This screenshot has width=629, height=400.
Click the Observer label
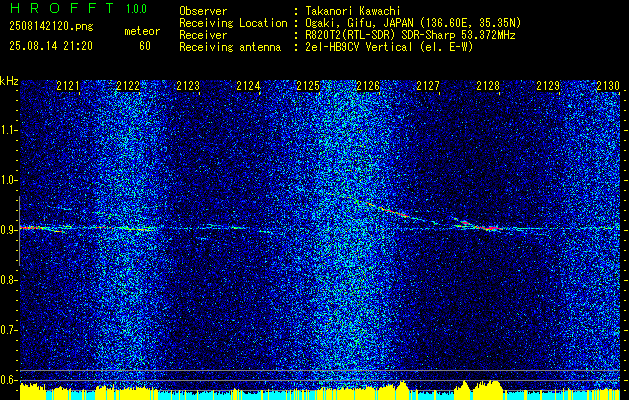pyautogui.click(x=203, y=11)
